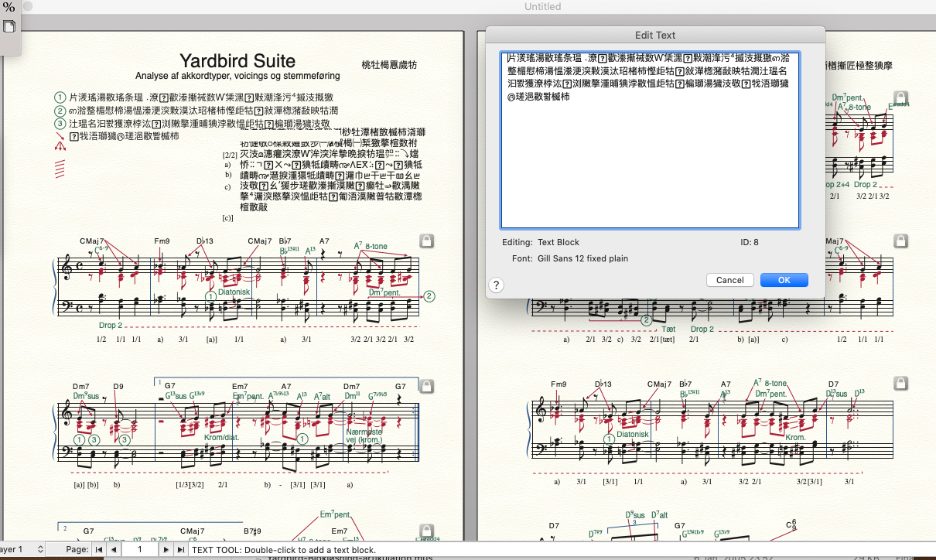The width and height of the screenshot is (936, 560).
Task: Advance to the next page
Action: [x=165, y=549]
